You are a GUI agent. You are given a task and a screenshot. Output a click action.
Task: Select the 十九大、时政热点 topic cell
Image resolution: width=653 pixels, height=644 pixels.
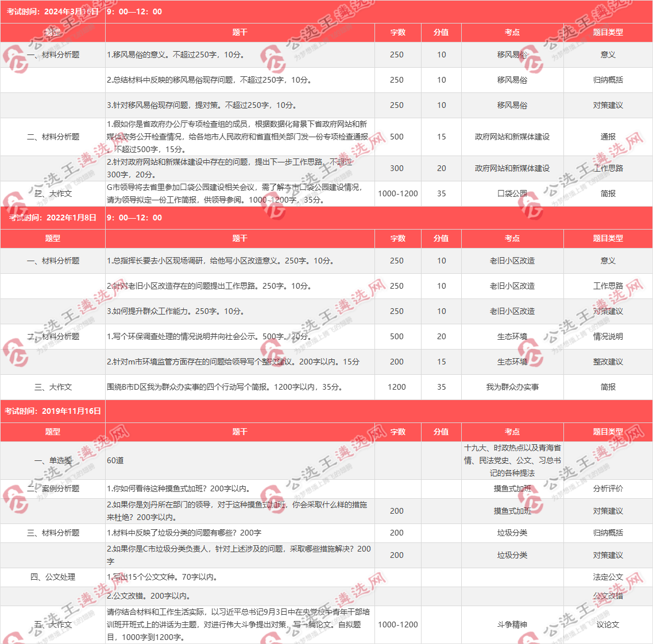coord(512,460)
